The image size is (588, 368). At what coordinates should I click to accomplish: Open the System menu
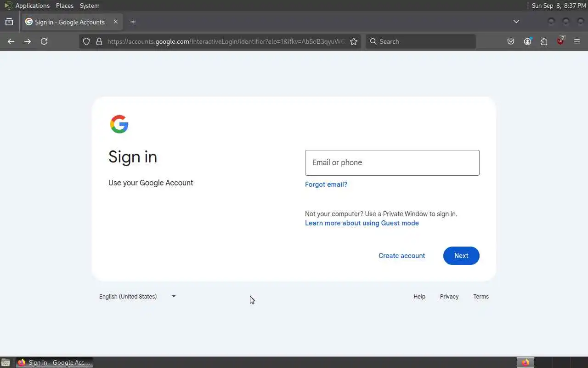pyautogui.click(x=90, y=6)
